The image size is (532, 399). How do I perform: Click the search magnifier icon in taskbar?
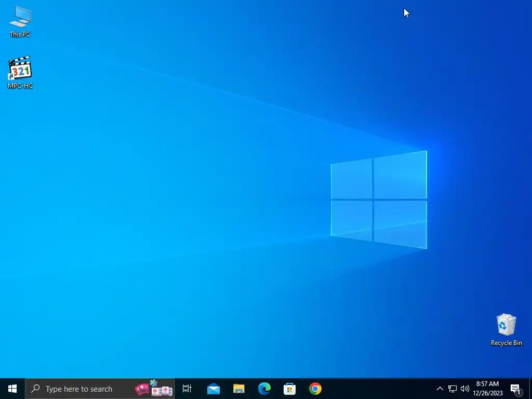[35, 389]
